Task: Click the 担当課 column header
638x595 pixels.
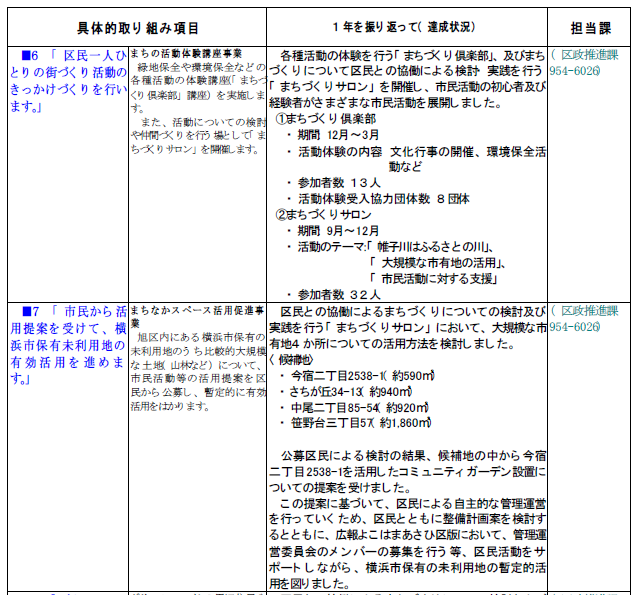Action: point(590,27)
